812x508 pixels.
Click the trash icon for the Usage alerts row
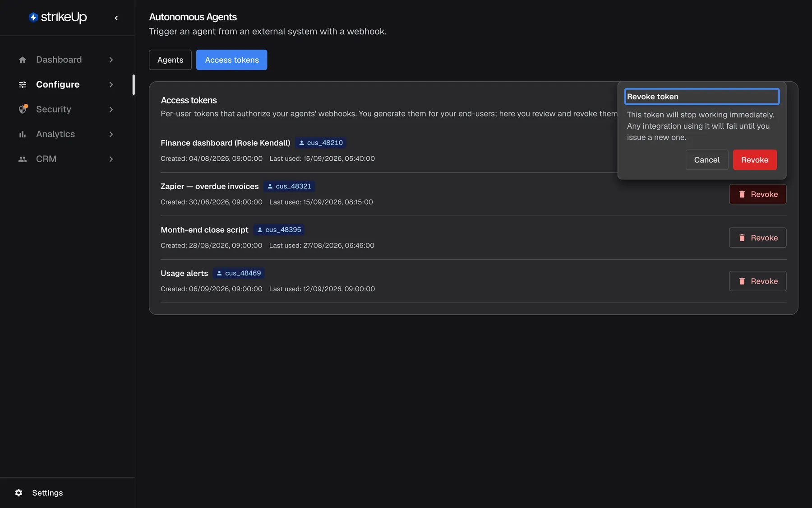742,281
